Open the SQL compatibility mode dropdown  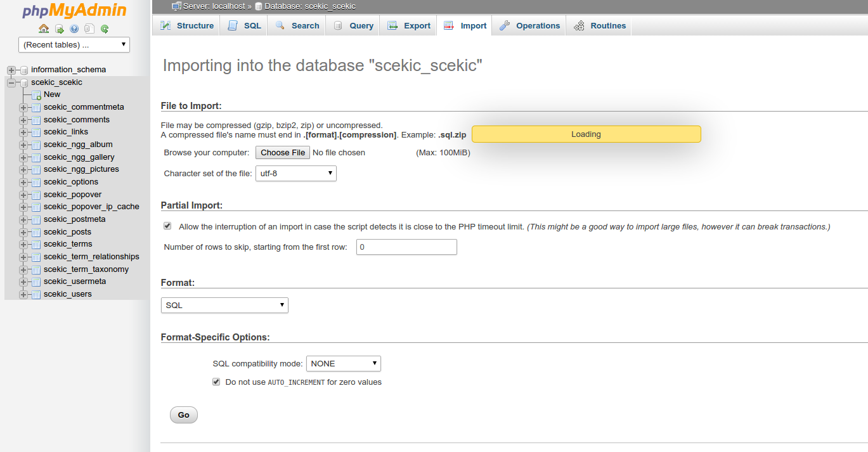point(343,363)
